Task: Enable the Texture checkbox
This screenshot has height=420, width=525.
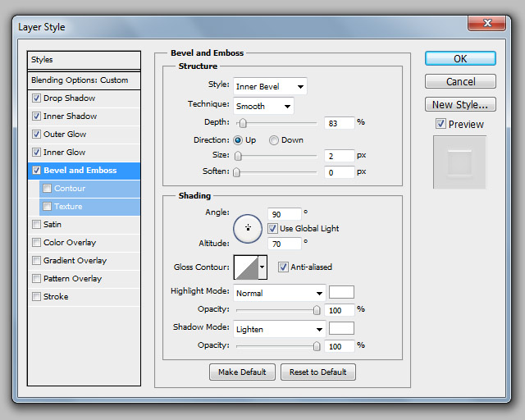Action: click(48, 207)
